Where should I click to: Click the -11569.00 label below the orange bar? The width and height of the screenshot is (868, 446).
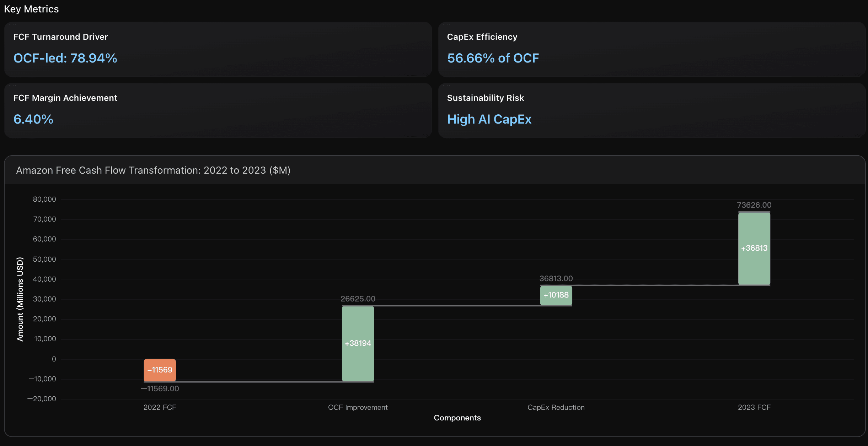point(160,389)
